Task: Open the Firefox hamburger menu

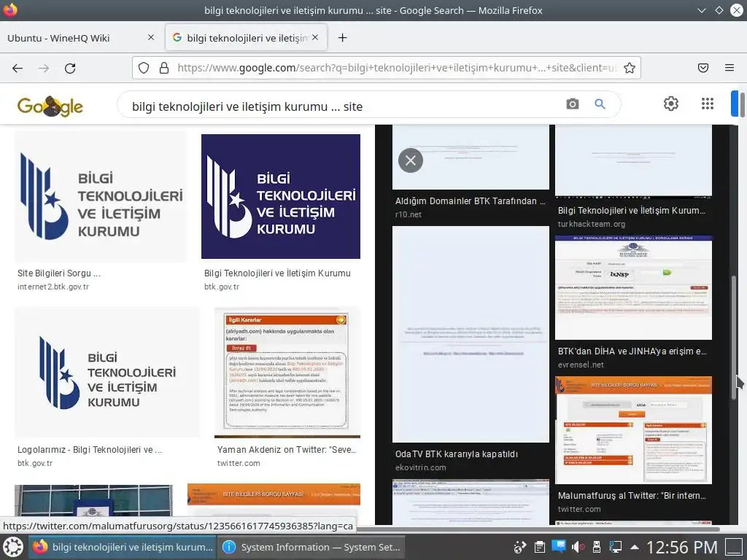Action: (x=729, y=68)
